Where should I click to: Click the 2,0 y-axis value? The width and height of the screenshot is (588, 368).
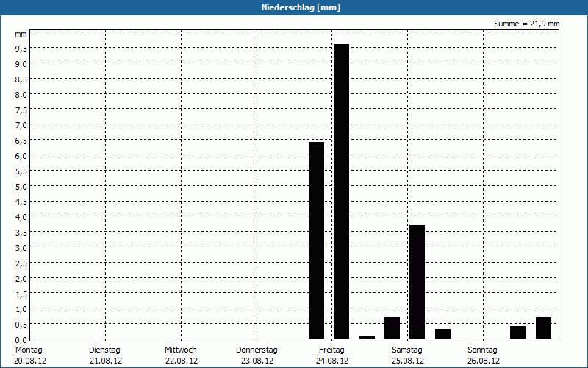(21, 279)
